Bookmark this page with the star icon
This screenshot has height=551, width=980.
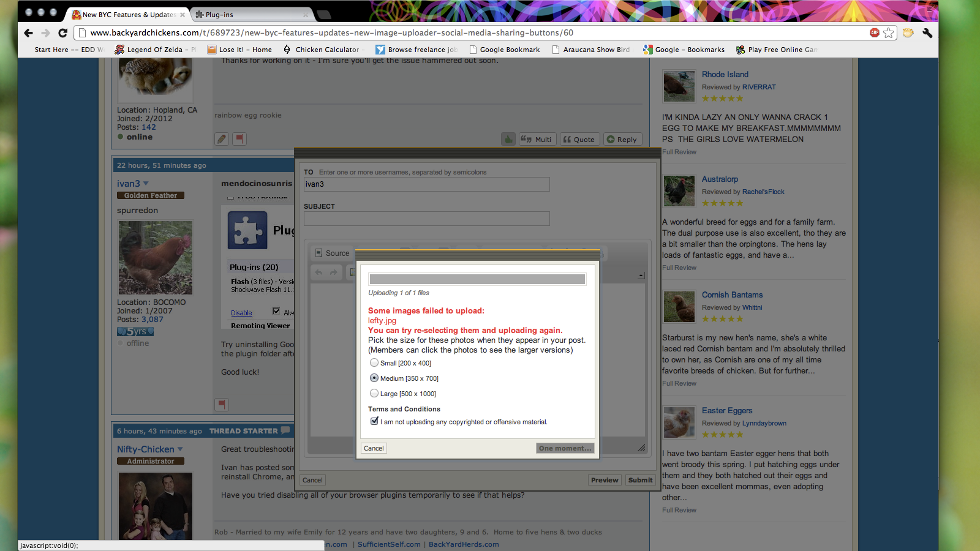coord(889,33)
